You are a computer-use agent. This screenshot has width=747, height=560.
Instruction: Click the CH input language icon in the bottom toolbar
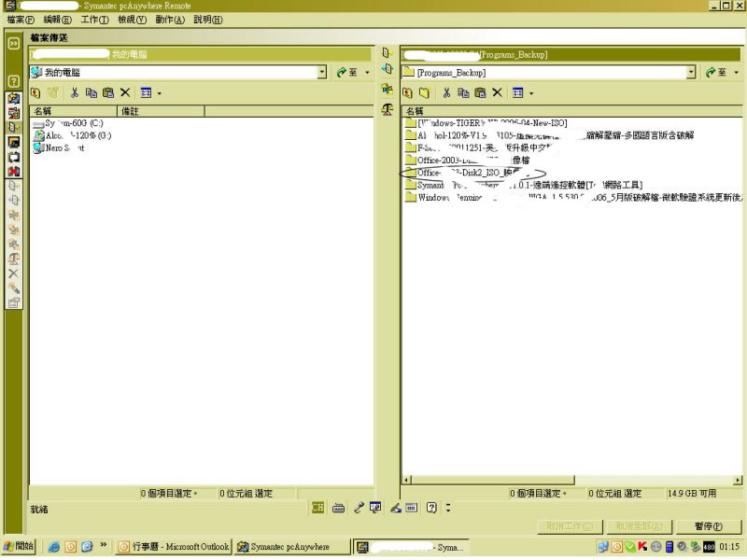[x=317, y=508]
